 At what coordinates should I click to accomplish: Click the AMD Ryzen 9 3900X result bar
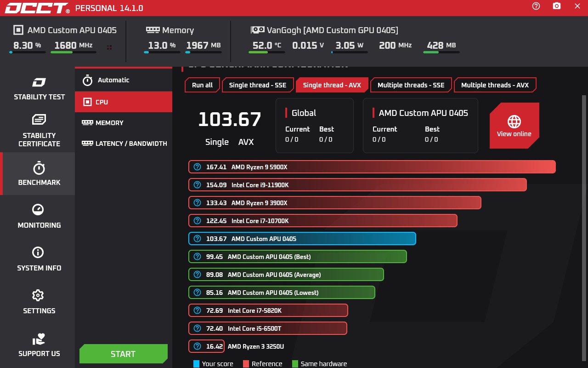point(335,203)
